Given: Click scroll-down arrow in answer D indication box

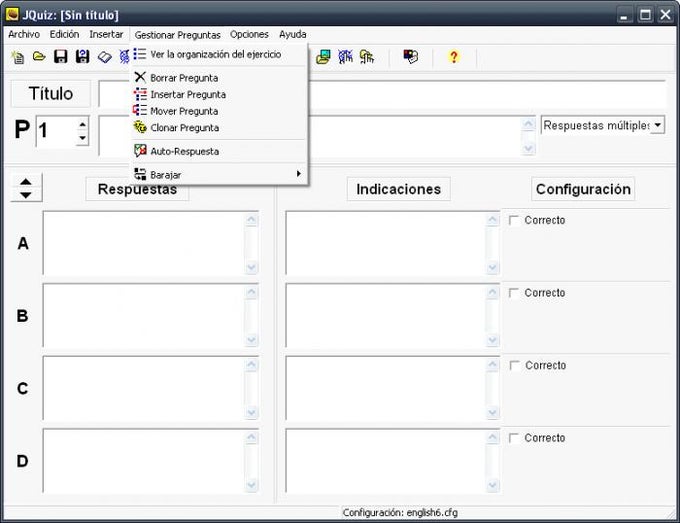Looking at the screenshot, I should pyautogui.click(x=493, y=485).
